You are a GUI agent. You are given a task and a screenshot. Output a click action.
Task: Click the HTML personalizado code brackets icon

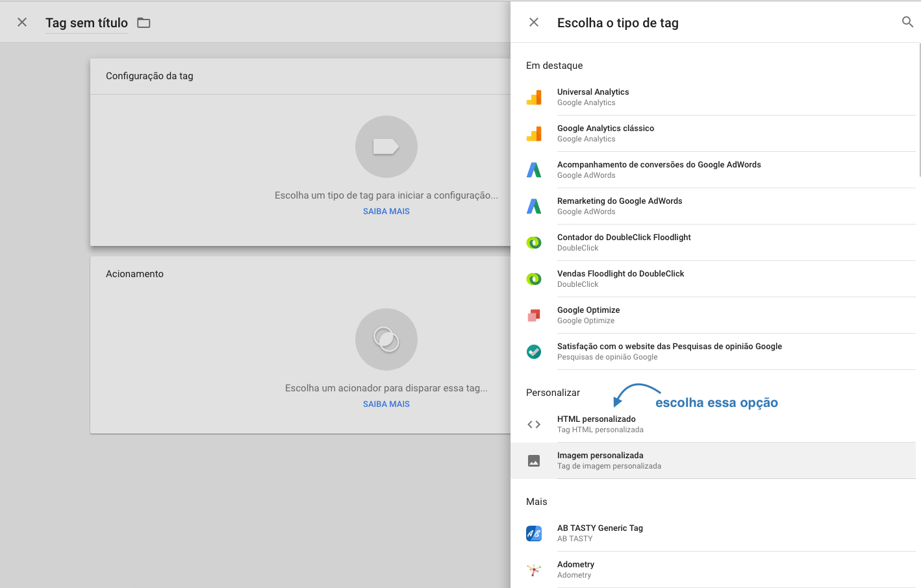coord(534,424)
